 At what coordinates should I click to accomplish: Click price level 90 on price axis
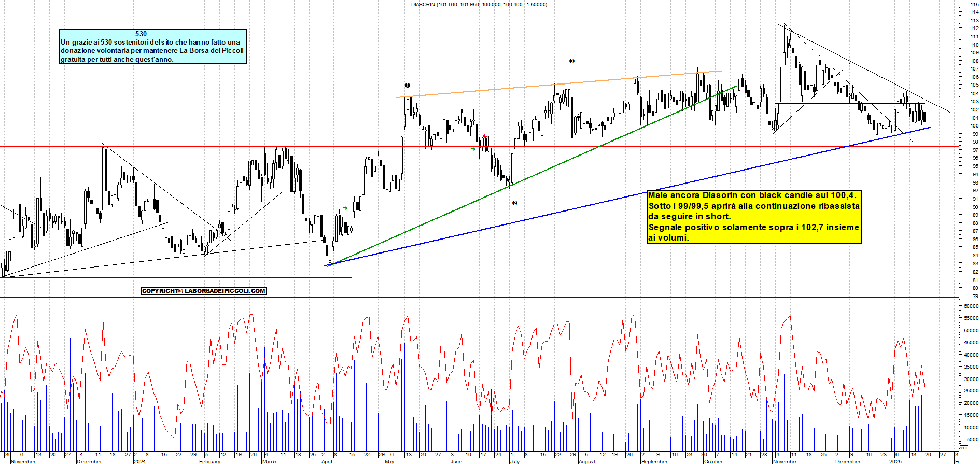(975, 207)
